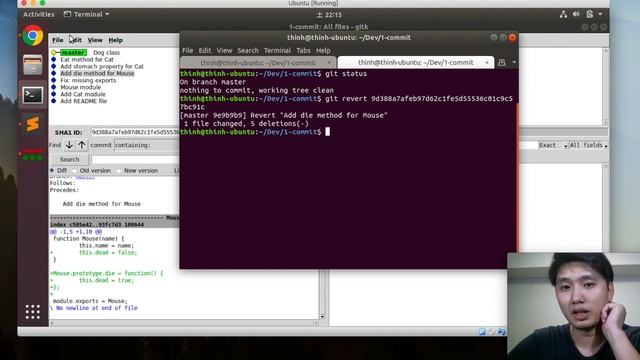Click the terminal window vertical scrollbar
The width and height of the screenshot is (640, 360).
pos(517,178)
